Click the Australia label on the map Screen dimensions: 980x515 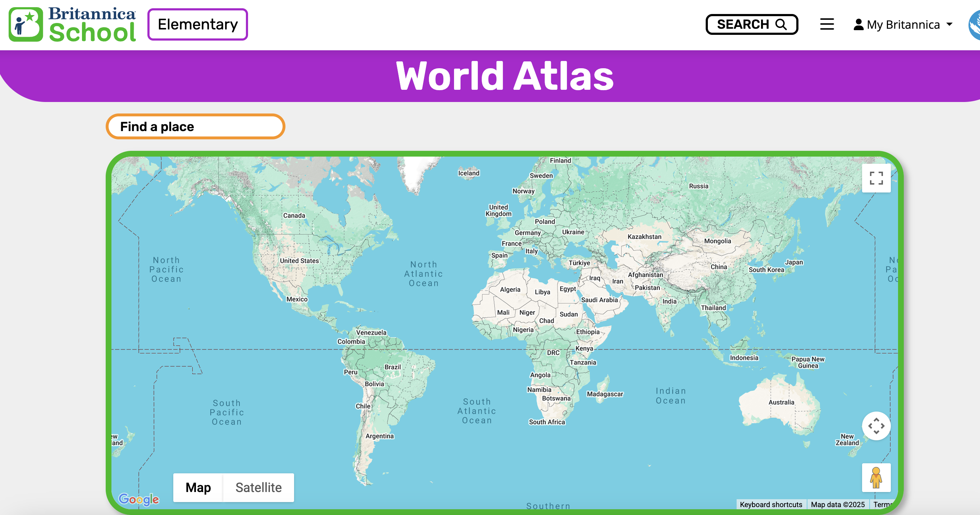tap(781, 402)
